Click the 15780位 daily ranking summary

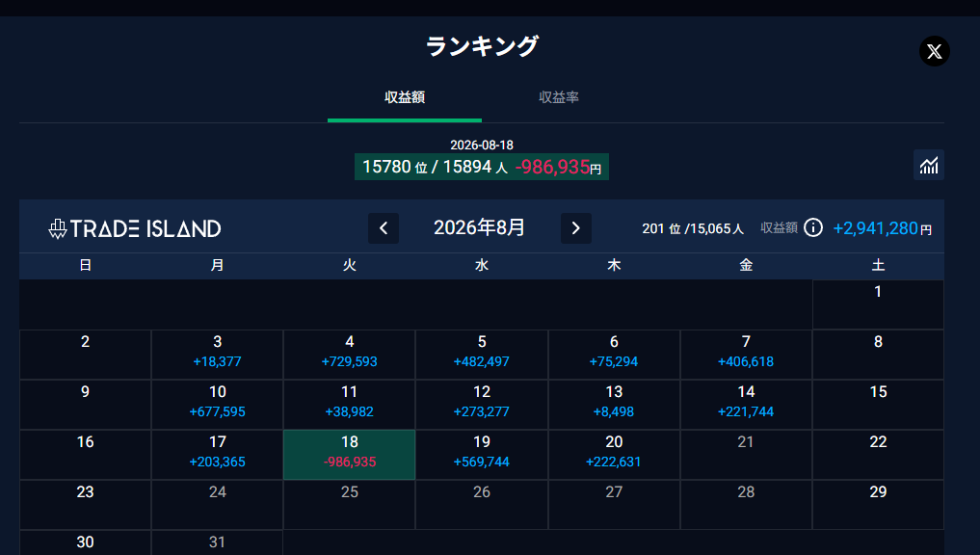[x=482, y=167]
